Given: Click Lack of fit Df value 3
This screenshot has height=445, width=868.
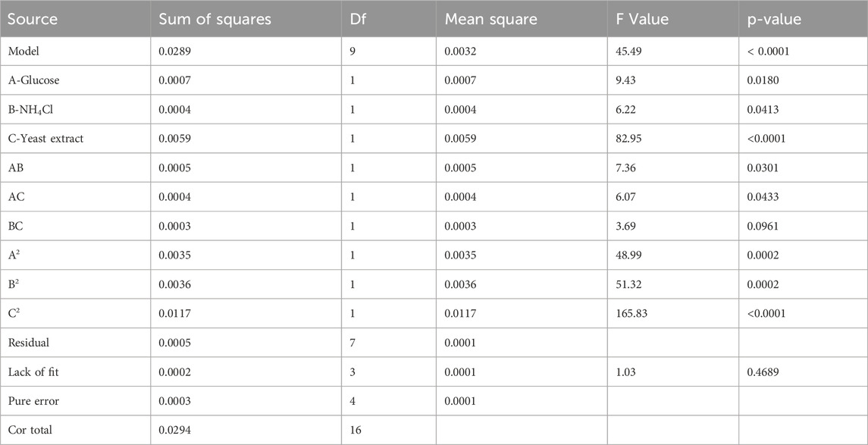Looking at the screenshot, I should pos(353,371).
